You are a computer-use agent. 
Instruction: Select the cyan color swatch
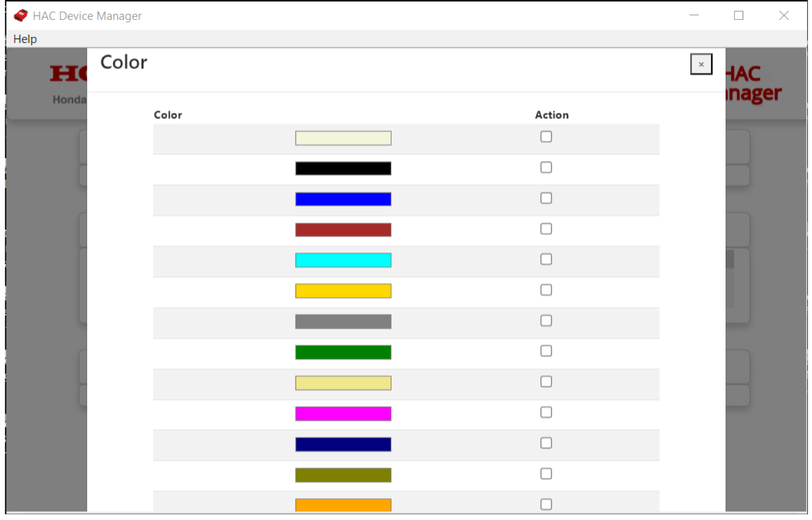point(343,260)
